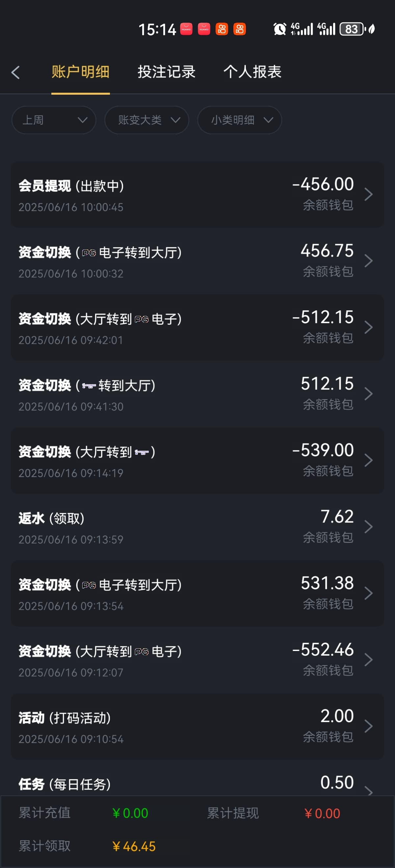Tap the back arrow icon

(15, 72)
